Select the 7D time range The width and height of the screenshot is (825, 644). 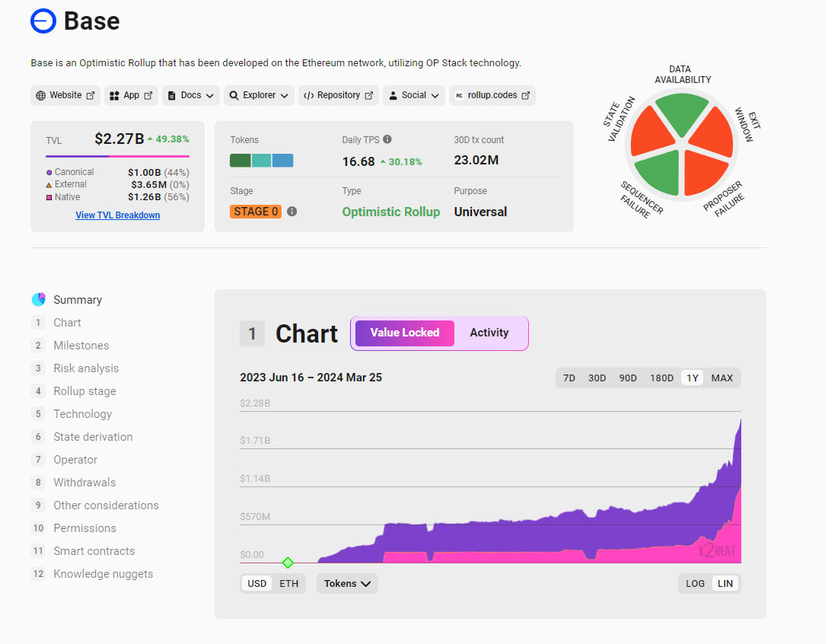click(569, 378)
